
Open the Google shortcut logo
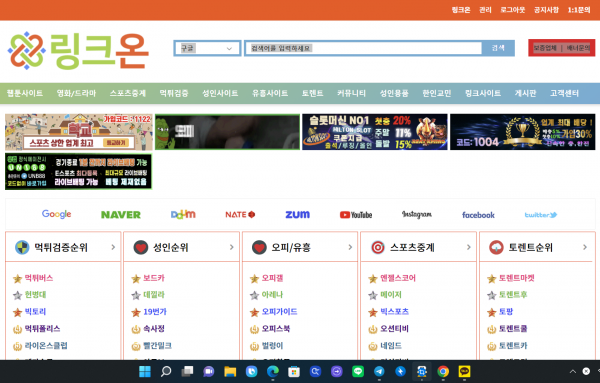tap(57, 214)
